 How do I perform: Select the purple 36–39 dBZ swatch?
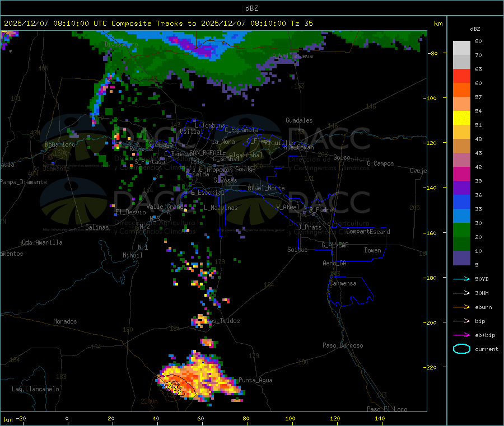coord(461,188)
